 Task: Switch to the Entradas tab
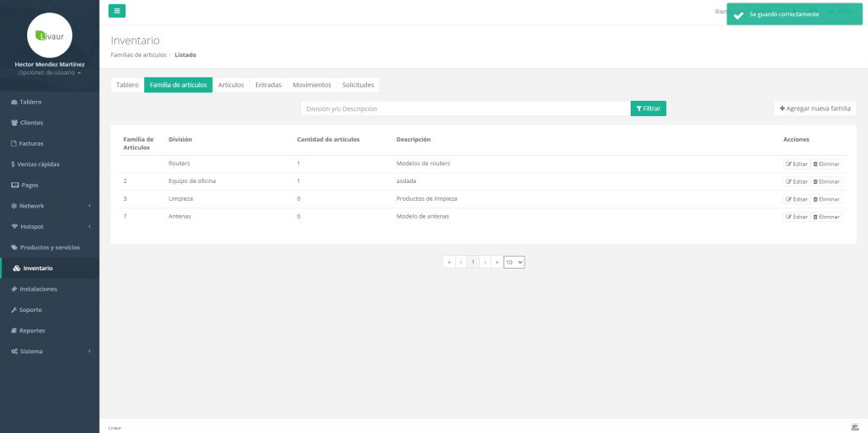[269, 85]
